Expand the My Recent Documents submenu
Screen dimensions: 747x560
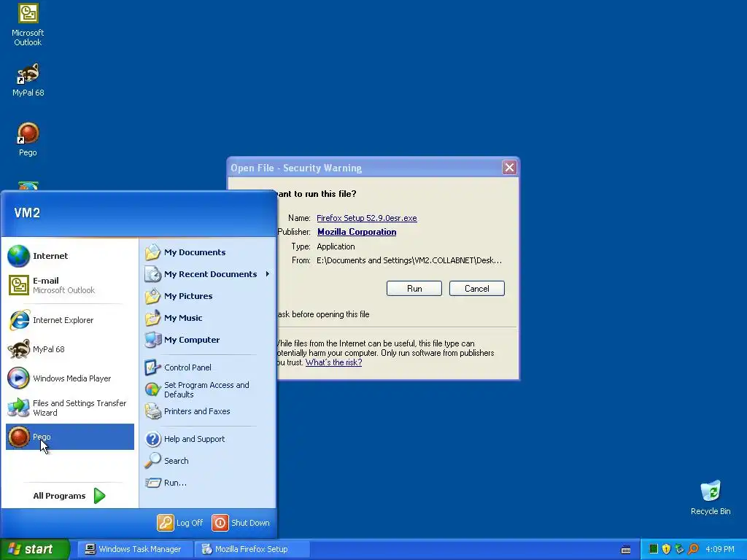(x=207, y=274)
